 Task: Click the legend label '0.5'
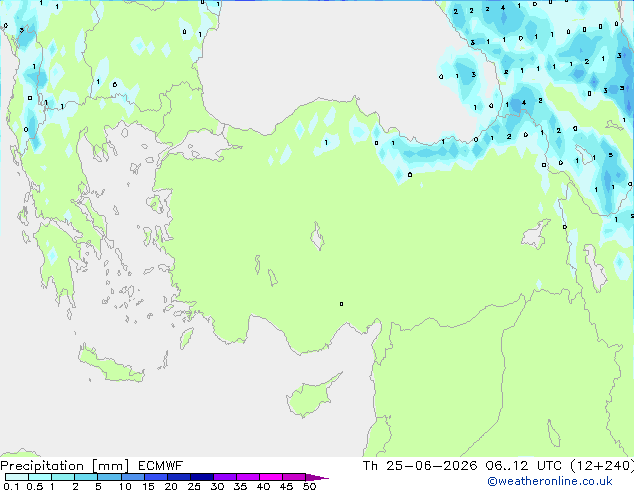click(x=34, y=486)
